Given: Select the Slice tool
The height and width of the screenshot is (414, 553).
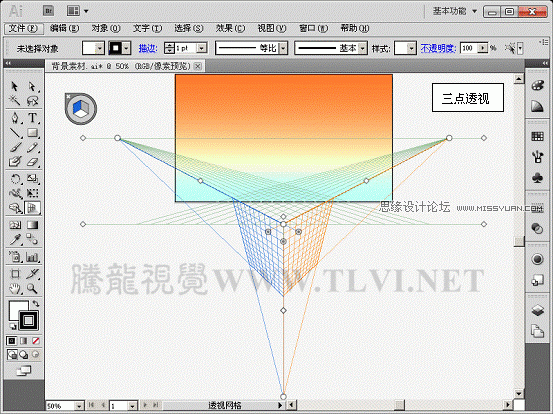Looking at the screenshot, I should click(32, 274).
